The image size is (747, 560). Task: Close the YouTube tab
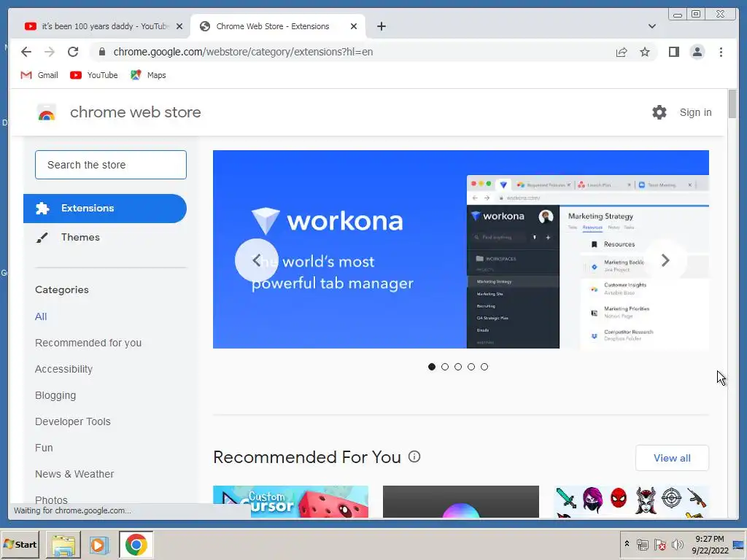[179, 26]
